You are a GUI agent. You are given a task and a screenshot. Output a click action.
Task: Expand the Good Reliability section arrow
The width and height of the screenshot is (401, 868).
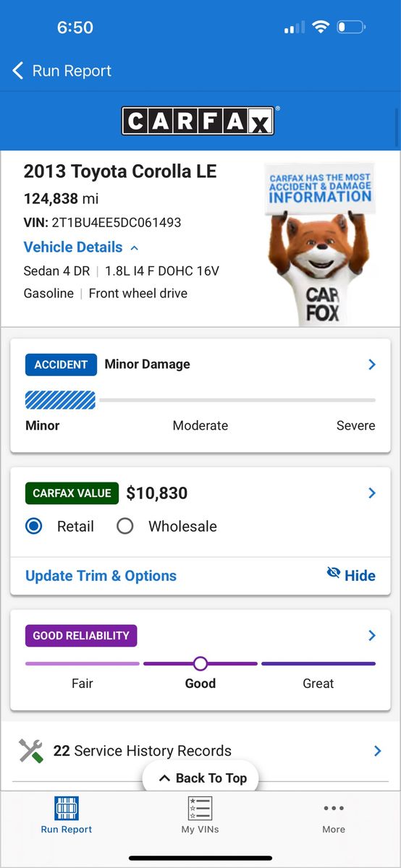[x=372, y=635]
